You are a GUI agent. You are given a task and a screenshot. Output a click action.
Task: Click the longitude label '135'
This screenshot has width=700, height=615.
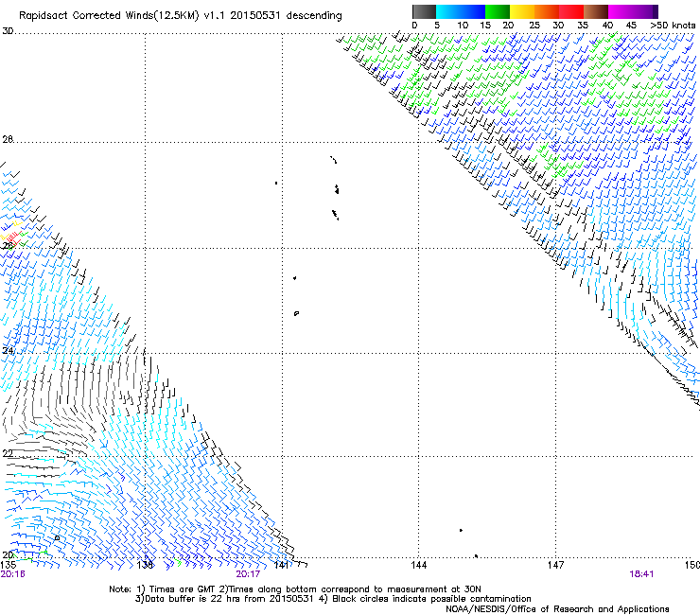pos(9,565)
